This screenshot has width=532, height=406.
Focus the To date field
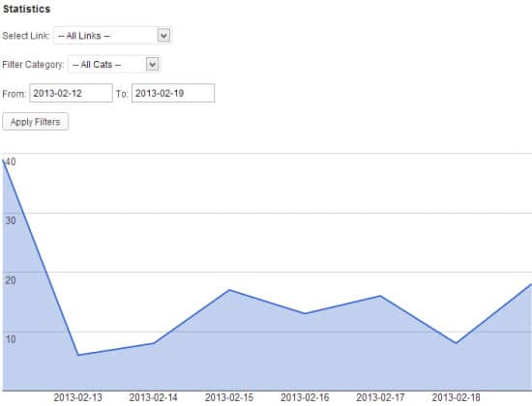[173, 93]
